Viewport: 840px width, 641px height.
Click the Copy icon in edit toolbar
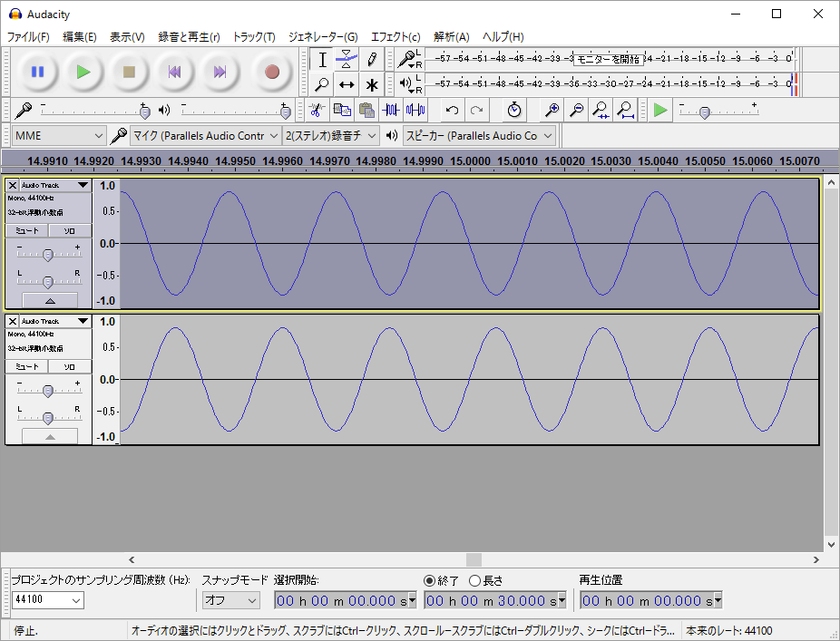coord(342,111)
